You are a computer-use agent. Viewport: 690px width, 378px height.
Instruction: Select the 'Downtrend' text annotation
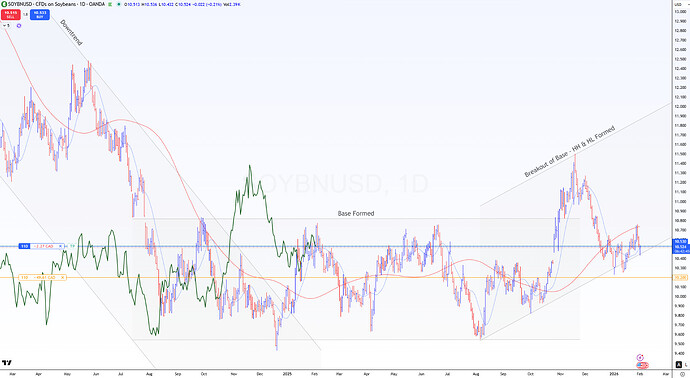[71, 33]
